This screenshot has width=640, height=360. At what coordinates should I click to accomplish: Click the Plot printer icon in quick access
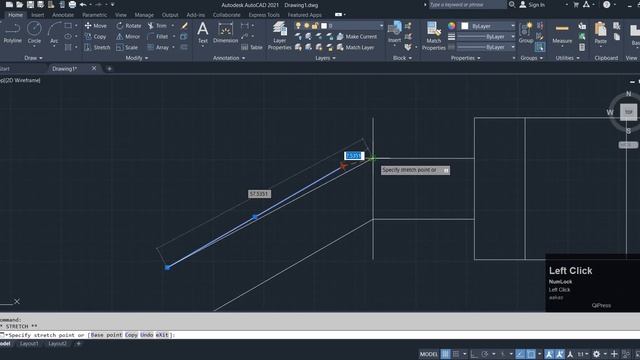[x=72, y=4]
